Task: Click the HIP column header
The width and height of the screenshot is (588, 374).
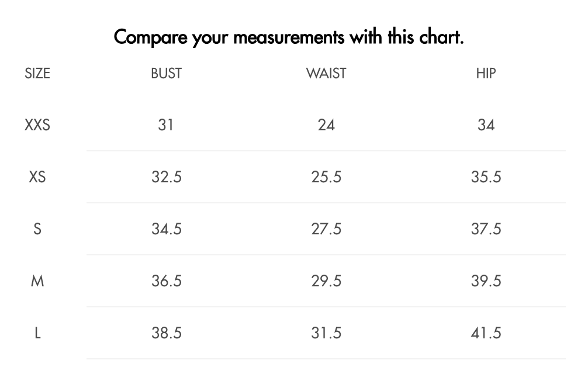Action: point(486,73)
